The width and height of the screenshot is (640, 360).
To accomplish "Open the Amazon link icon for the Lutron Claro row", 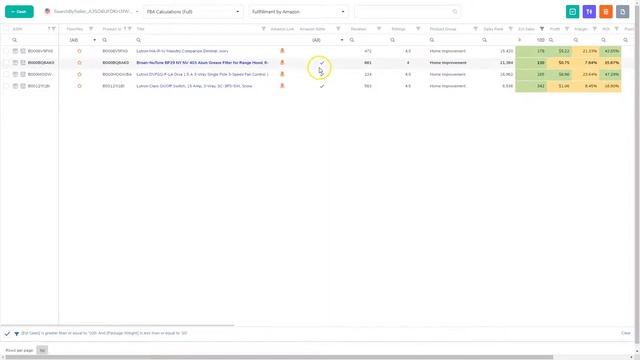I will (282, 86).
